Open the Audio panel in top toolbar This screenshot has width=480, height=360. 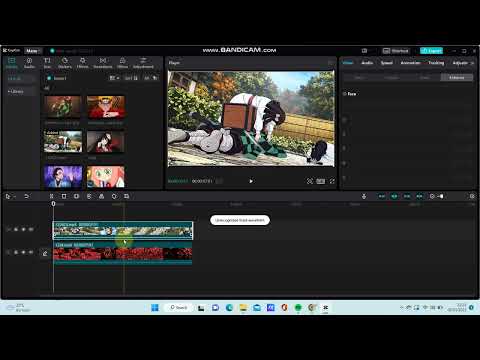click(x=29, y=62)
